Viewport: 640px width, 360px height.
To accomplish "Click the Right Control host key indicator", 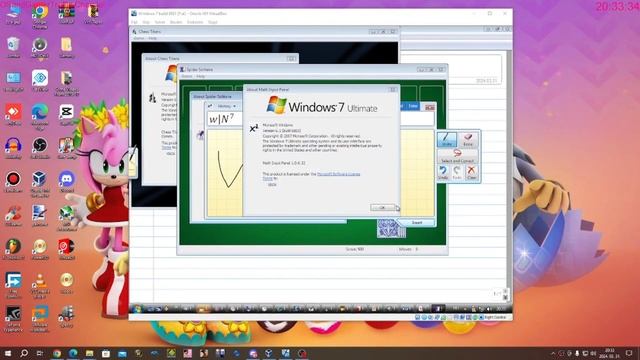I will 495,317.
